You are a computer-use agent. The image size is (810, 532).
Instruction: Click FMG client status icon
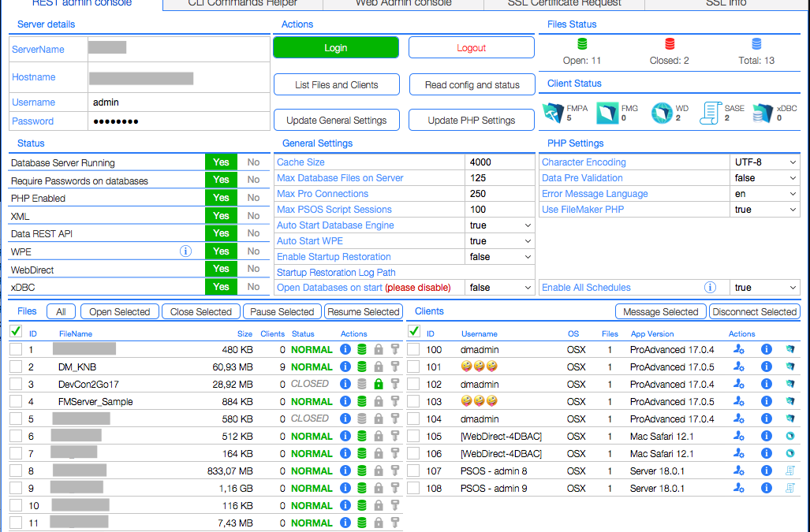click(607, 113)
